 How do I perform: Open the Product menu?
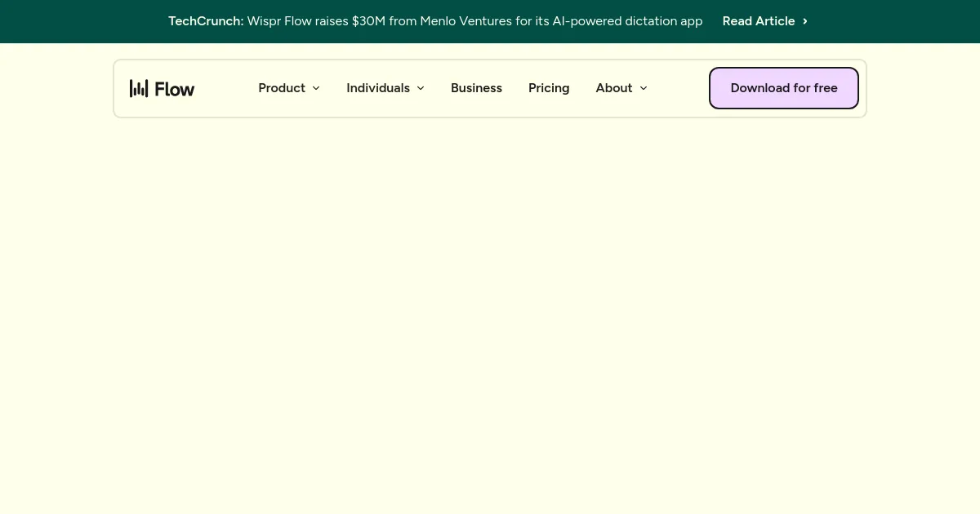tap(282, 88)
